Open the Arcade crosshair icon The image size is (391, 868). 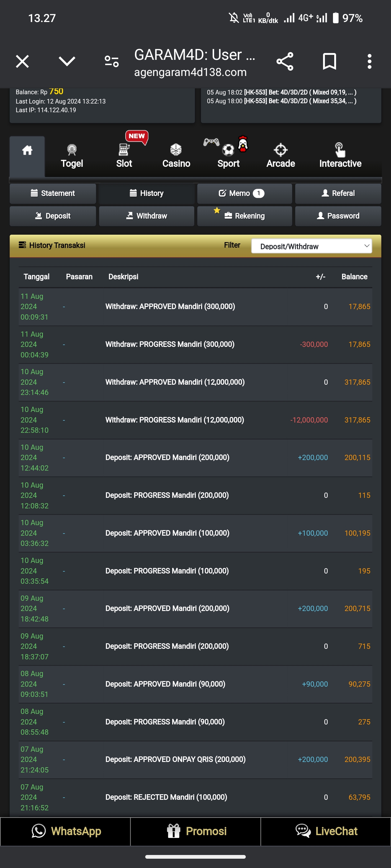(x=280, y=150)
